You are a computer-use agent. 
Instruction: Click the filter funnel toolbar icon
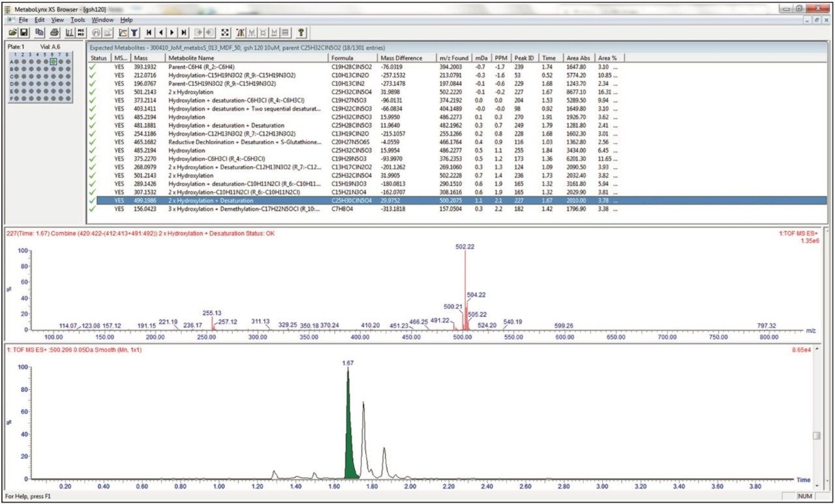pos(133,32)
